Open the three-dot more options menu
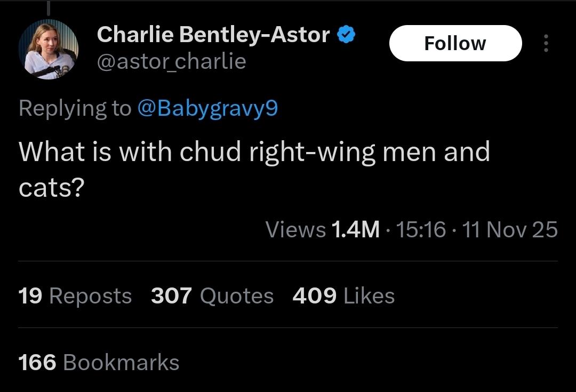This screenshot has height=392, width=576. [545, 43]
